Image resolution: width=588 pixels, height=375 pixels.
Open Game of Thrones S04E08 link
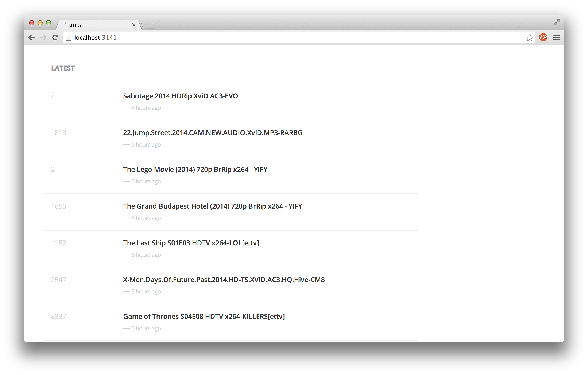coord(204,316)
